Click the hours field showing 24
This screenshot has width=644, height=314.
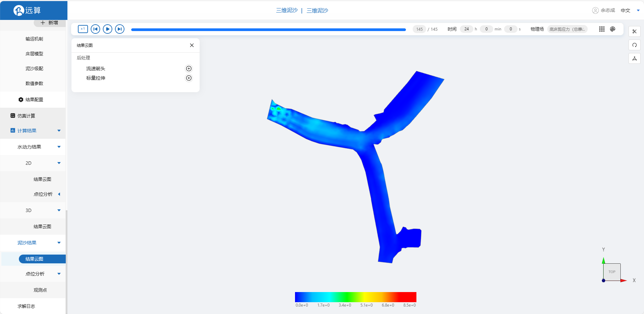click(467, 29)
